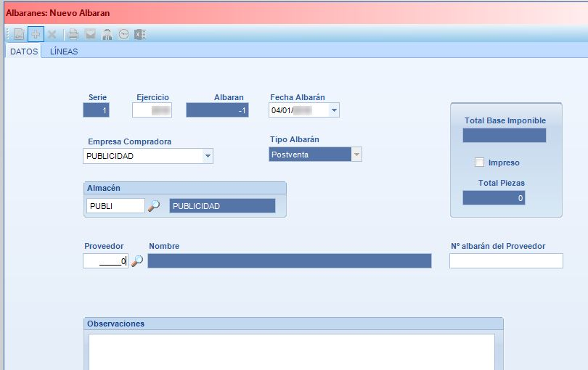
Task: Click the delete X toolbar icon
Action: click(52, 35)
